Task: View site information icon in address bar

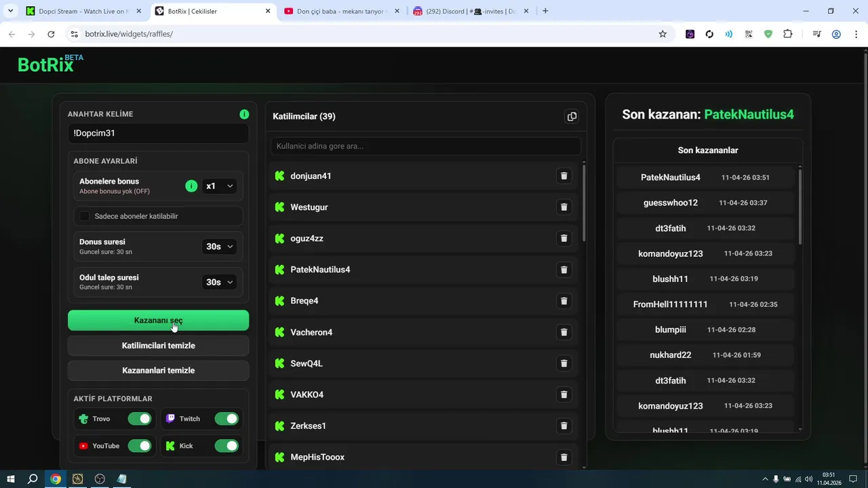Action: point(74,34)
